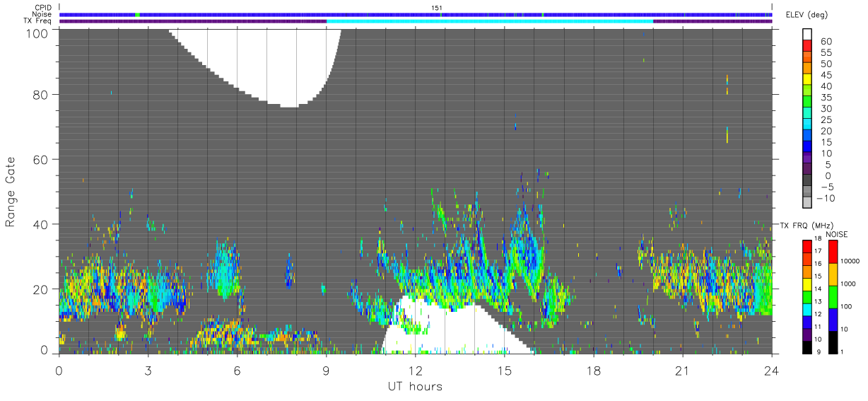Viewport: 868px width, 401px height.
Task: Select the yellow 14–15 swatch in TX FRQ colorbar
Action: tap(807, 283)
